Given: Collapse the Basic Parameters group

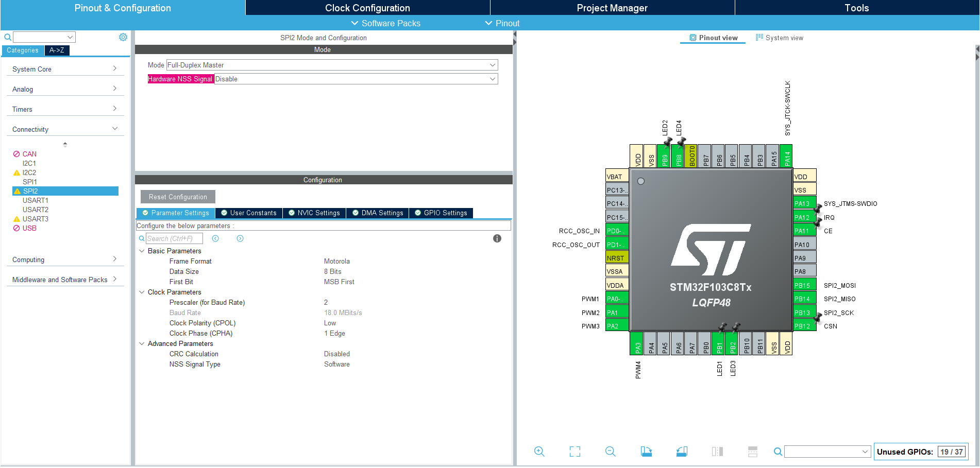Looking at the screenshot, I should [142, 251].
